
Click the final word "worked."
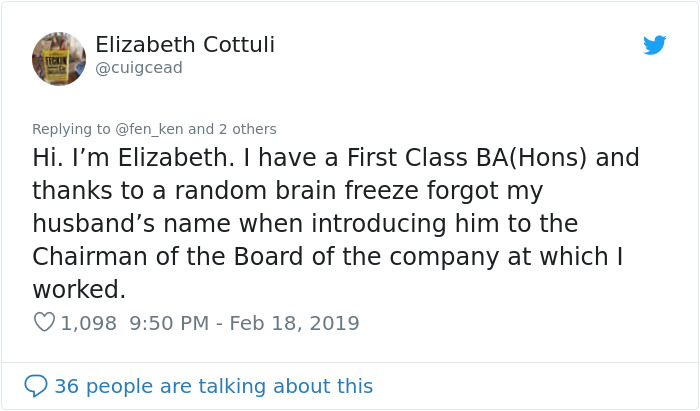(x=79, y=289)
